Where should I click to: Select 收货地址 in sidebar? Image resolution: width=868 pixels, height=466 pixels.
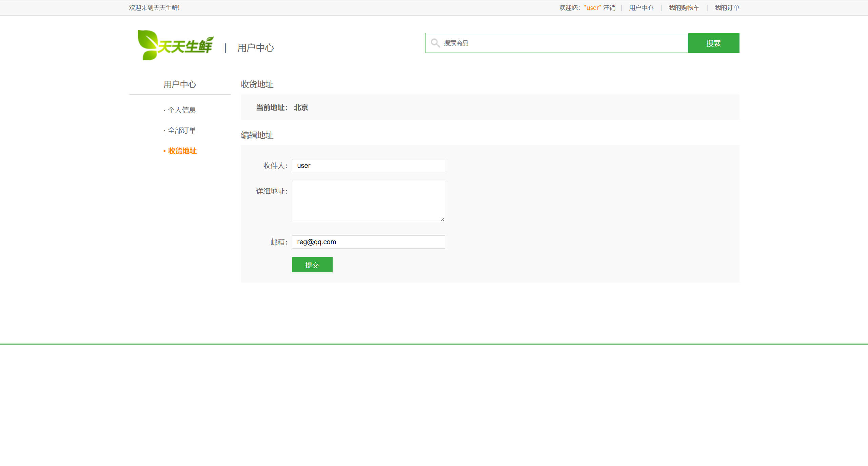tap(182, 151)
